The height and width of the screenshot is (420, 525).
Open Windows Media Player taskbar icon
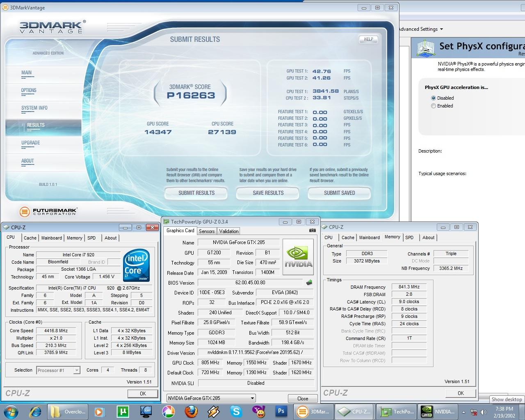(x=99, y=411)
